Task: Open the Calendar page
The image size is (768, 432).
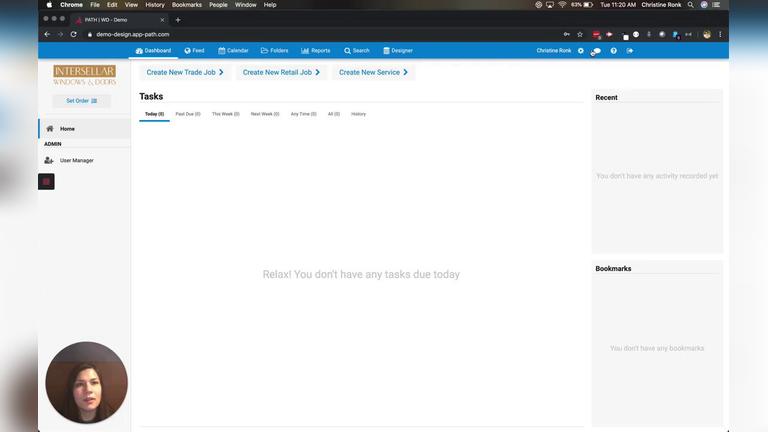Action: [x=233, y=50]
